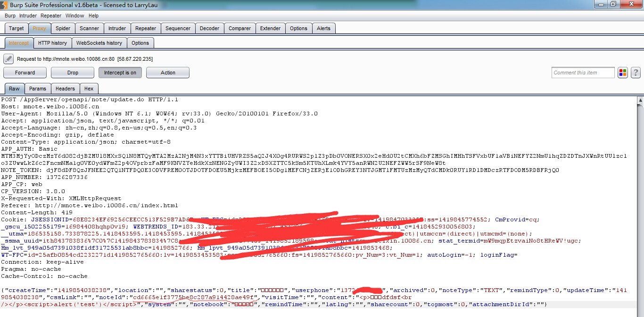This screenshot has width=644, height=317.
Task: Click the request editor scrollbar up arrow
Action: pos(640,100)
